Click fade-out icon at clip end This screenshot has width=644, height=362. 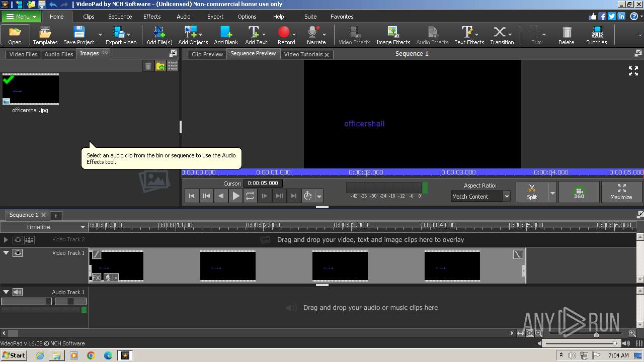click(x=518, y=255)
